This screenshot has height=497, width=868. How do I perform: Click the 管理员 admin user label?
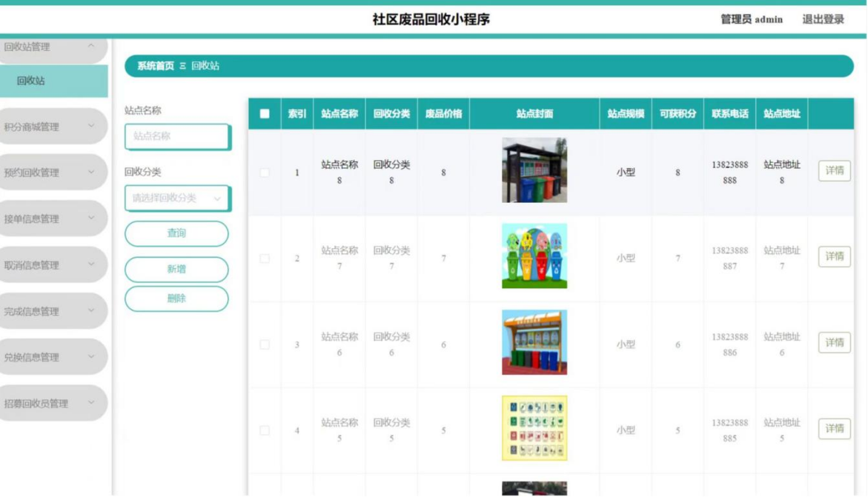pyautogui.click(x=751, y=19)
